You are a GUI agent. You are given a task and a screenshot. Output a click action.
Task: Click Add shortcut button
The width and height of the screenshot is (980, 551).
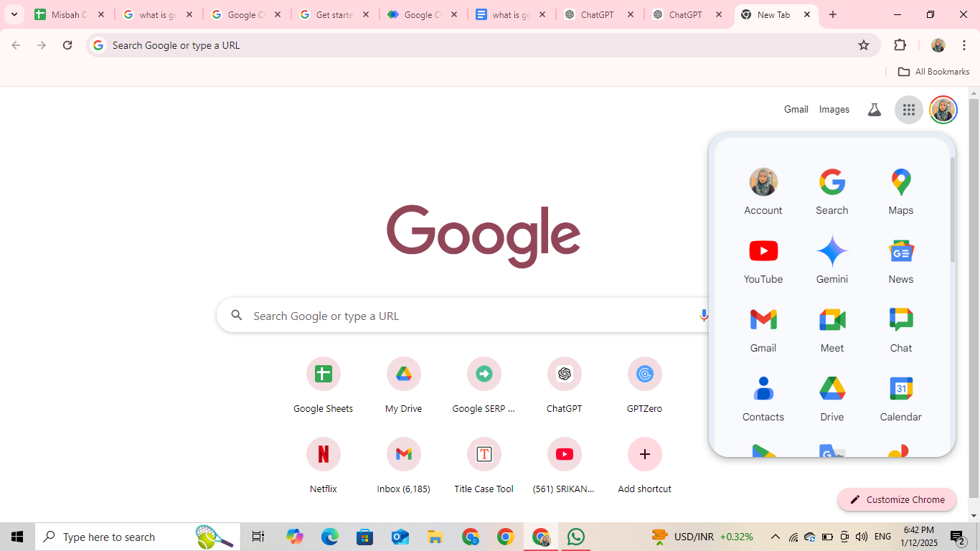645,466
